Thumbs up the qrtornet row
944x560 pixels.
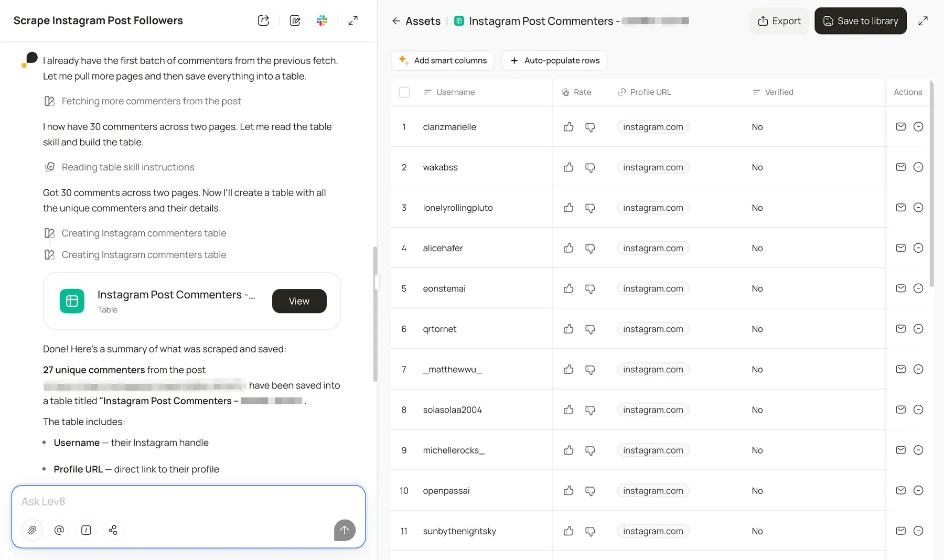click(568, 329)
